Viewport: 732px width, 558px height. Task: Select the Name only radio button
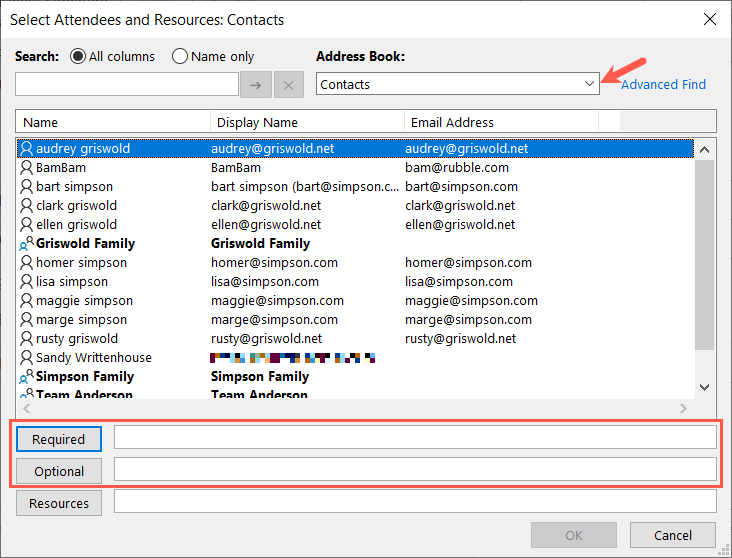(x=180, y=57)
